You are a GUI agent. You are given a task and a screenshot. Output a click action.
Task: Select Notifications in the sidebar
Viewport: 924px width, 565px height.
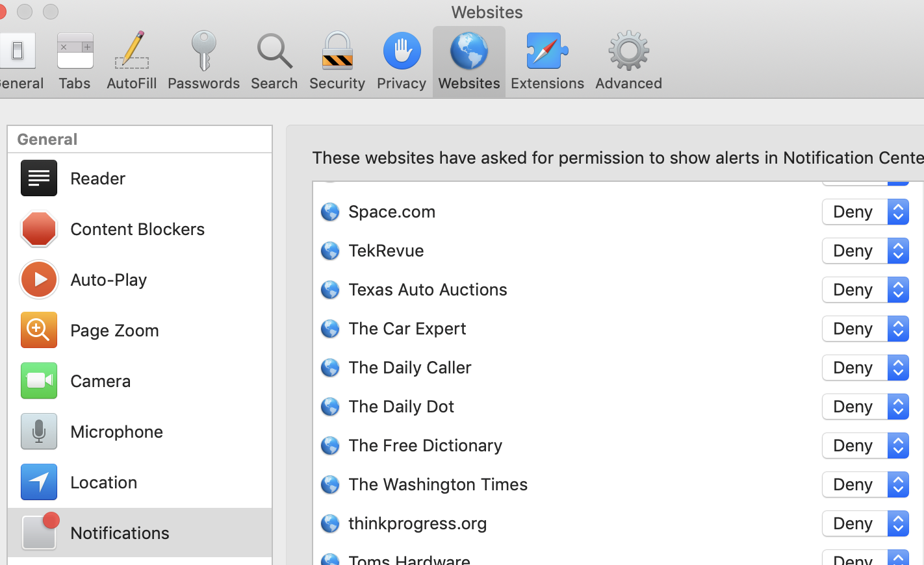coord(140,533)
